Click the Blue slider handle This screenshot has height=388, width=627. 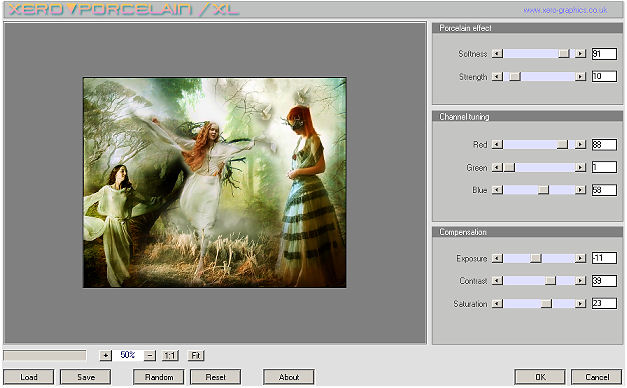click(x=543, y=190)
